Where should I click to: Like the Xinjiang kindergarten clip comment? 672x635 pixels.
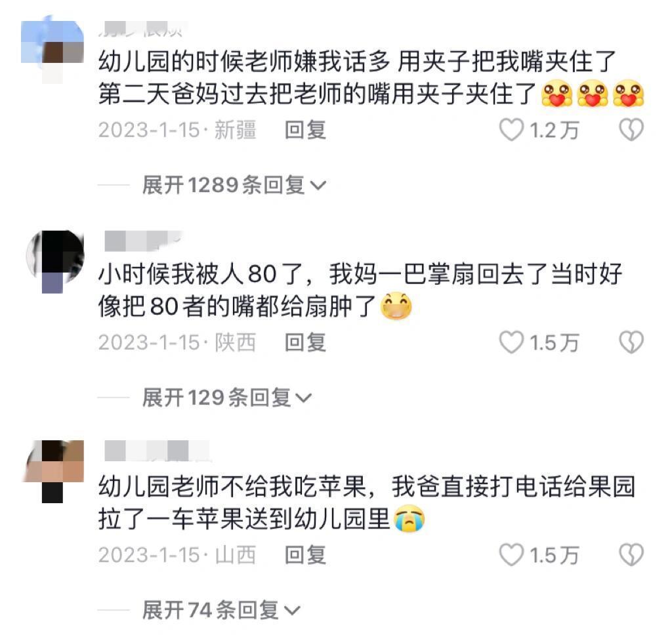(x=512, y=130)
